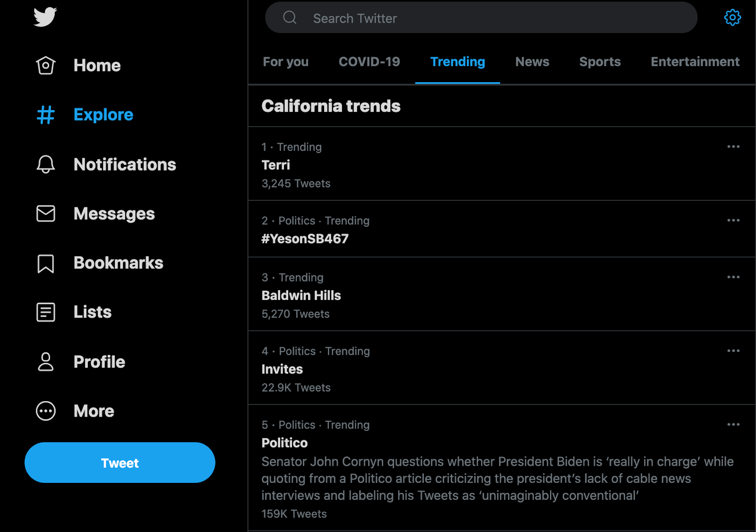Focus the Search Twitter field
The height and width of the screenshot is (532, 756).
[x=481, y=18]
